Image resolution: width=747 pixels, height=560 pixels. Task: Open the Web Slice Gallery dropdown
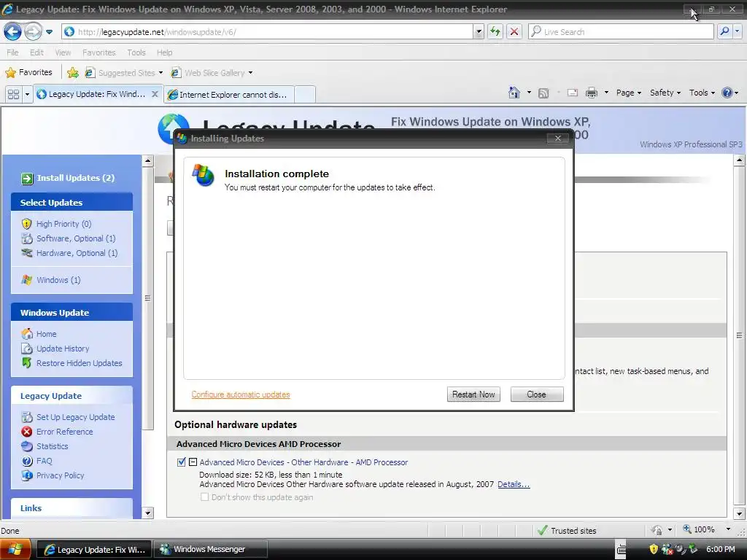[212, 72]
